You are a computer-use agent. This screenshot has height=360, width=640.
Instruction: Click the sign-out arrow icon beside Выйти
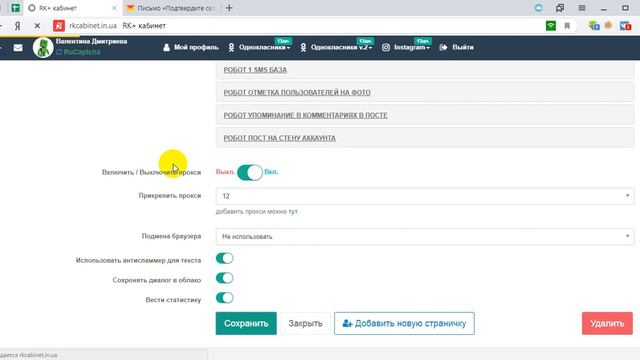(443, 48)
